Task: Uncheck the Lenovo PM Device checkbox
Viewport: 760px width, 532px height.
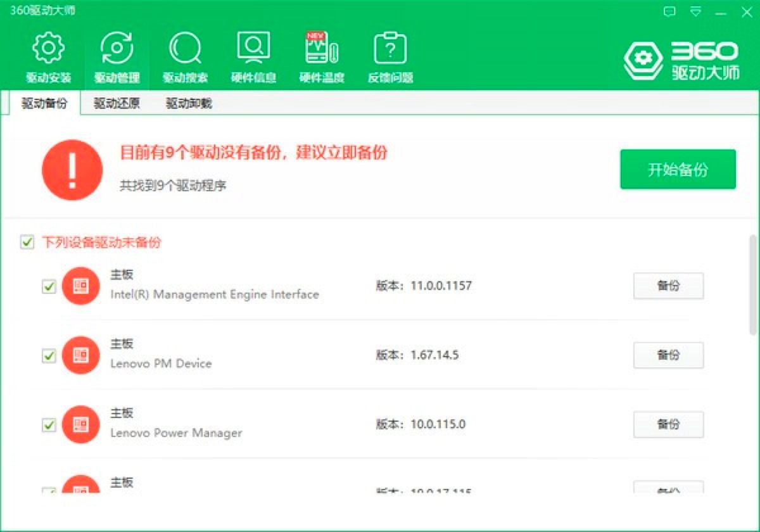Action: (49, 356)
